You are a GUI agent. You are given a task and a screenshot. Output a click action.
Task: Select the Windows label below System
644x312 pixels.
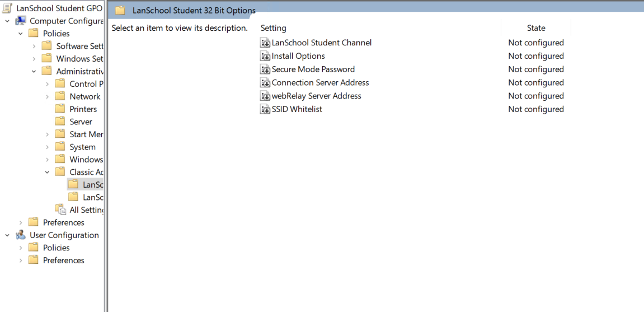pyautogui.click(x=86, y=160)
